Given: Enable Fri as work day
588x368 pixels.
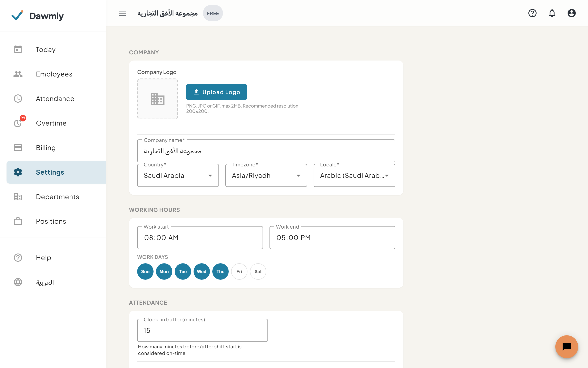Looking at the screenshot, I should 239,271.
